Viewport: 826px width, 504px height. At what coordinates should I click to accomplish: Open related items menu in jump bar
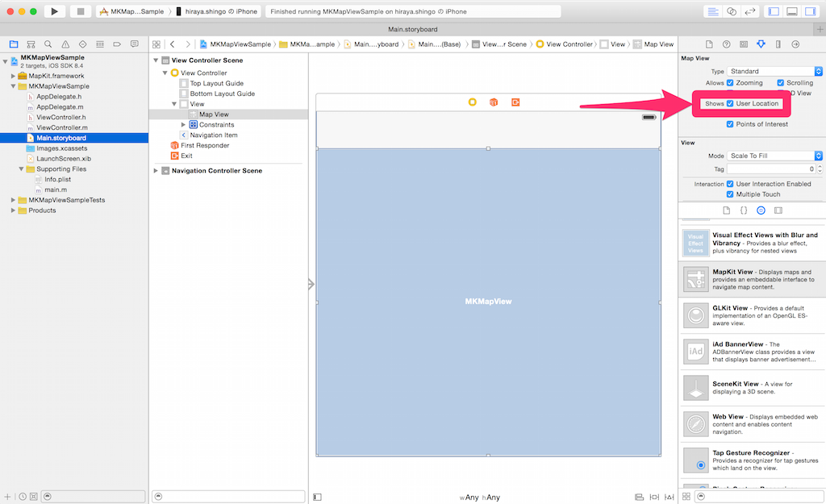click(156, 44)
